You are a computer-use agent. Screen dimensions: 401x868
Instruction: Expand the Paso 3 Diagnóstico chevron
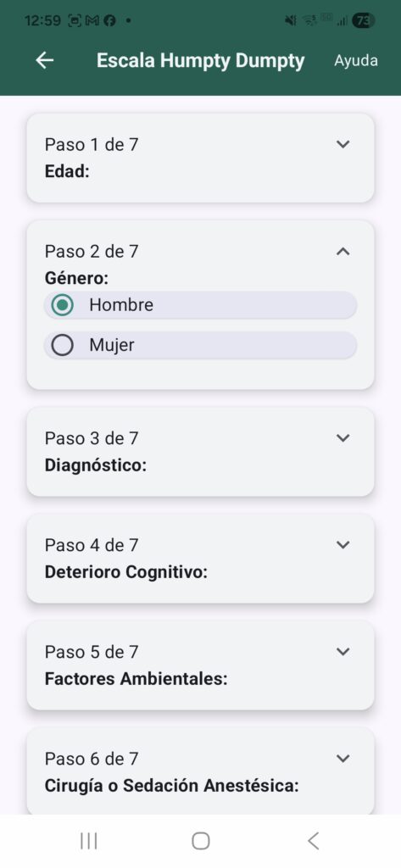[x=343, y=438]
